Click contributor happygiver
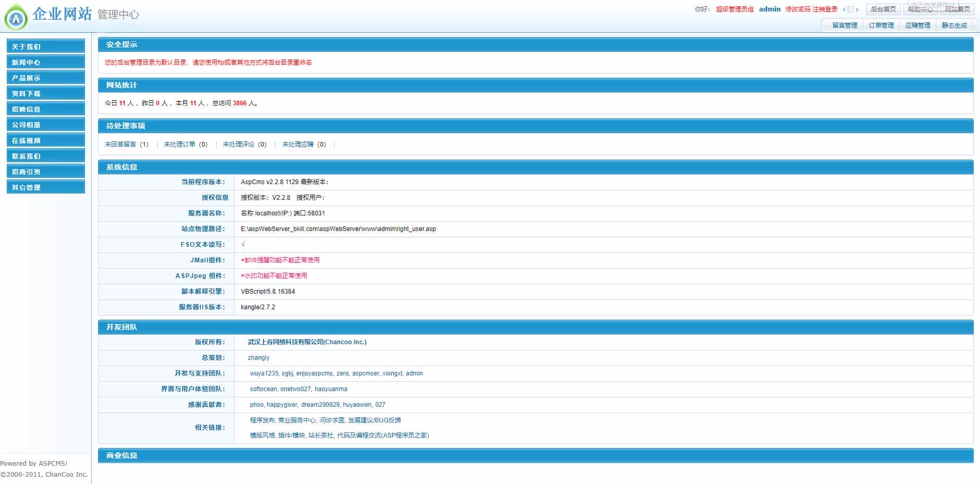This screenshot has width=980, height=484. click(x=282, y=405)
